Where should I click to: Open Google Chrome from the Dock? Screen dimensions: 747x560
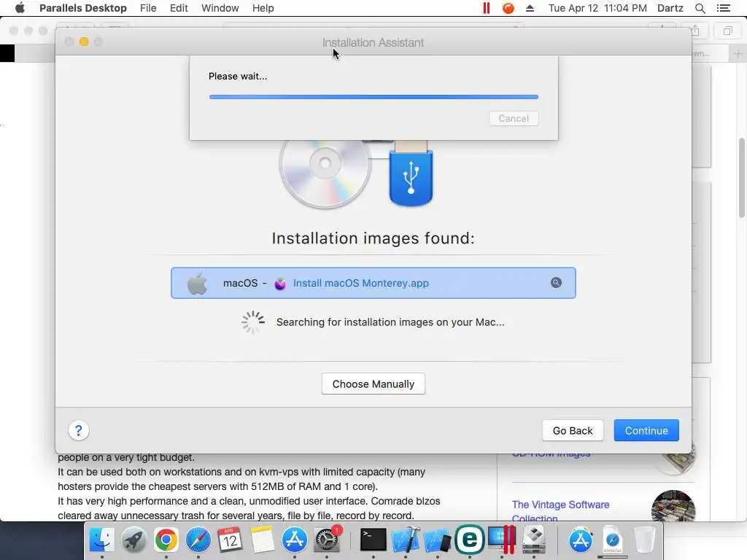point(166,540)
